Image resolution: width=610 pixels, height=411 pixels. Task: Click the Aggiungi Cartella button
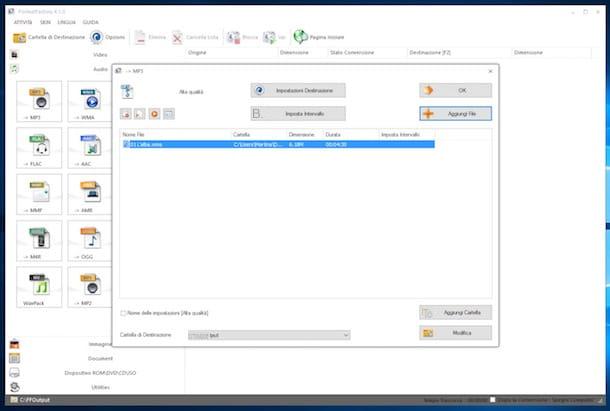pyautogui.click(x=455, y=313)
